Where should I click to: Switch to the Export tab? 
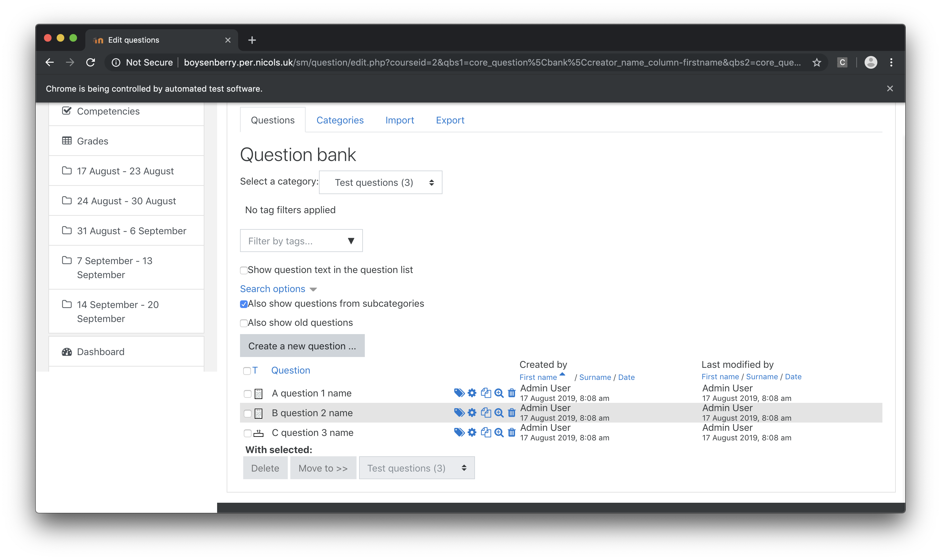coord(450,120)
